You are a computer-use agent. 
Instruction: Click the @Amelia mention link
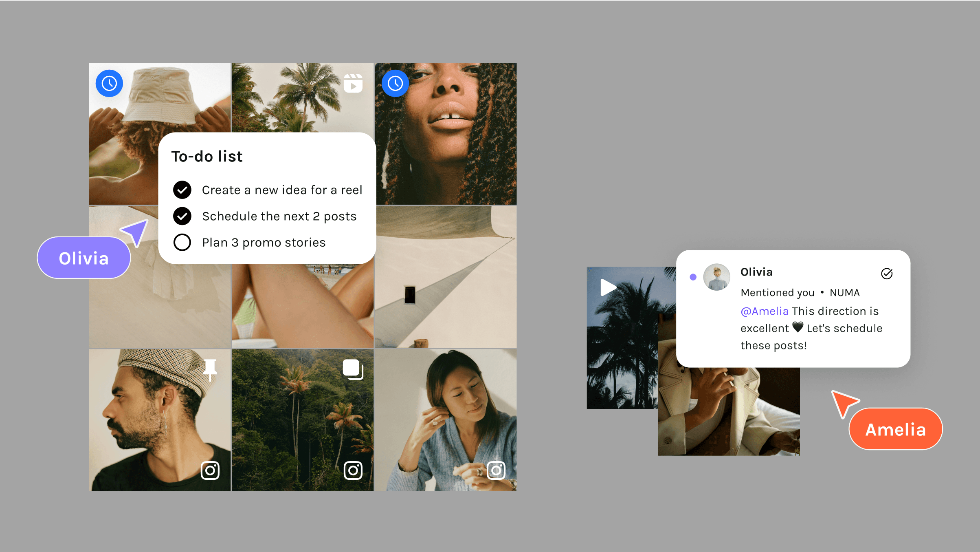(x=765, y=311)
